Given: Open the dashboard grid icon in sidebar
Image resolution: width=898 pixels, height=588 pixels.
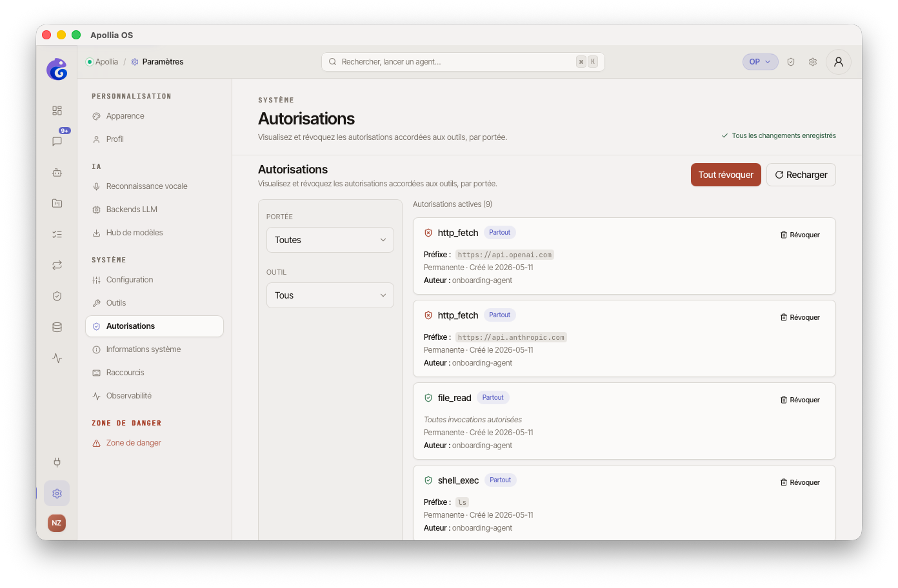Looking at the screenshot, I should click(x=57, y=110).
